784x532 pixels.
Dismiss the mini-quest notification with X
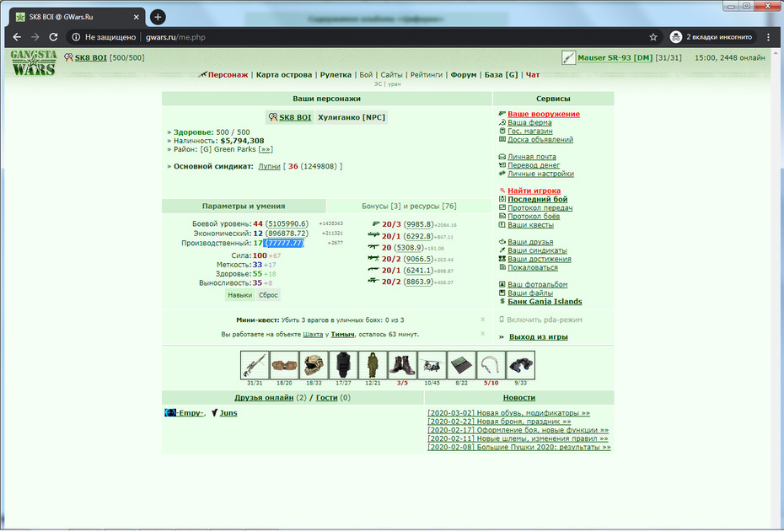tap(482, 320)
